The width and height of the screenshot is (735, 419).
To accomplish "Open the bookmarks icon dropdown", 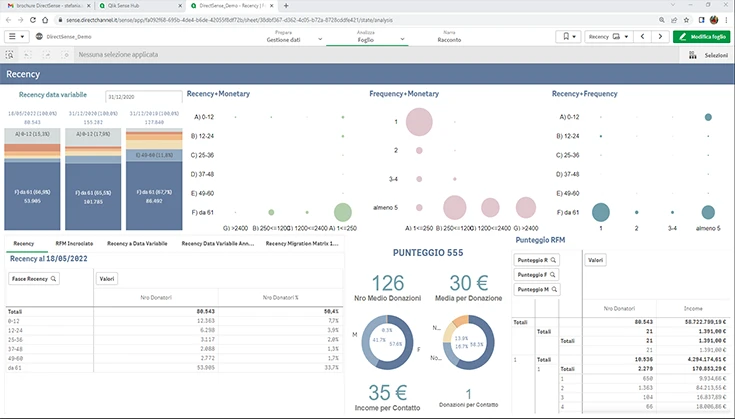I will 569,37.
